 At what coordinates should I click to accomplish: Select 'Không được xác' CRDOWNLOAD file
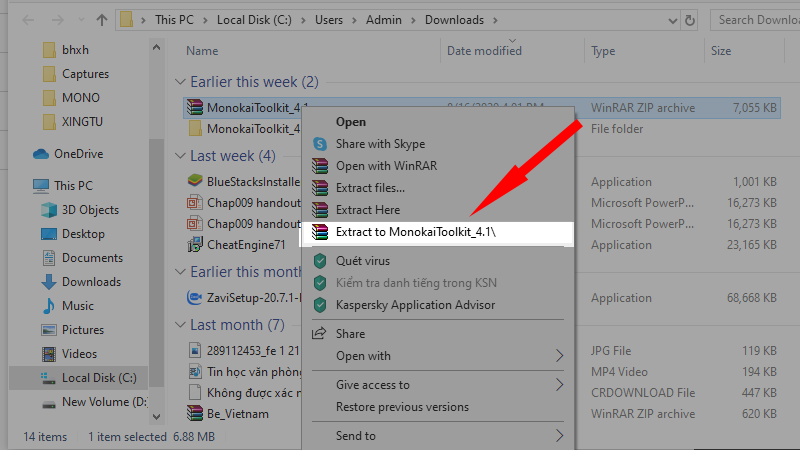(245, 393)
